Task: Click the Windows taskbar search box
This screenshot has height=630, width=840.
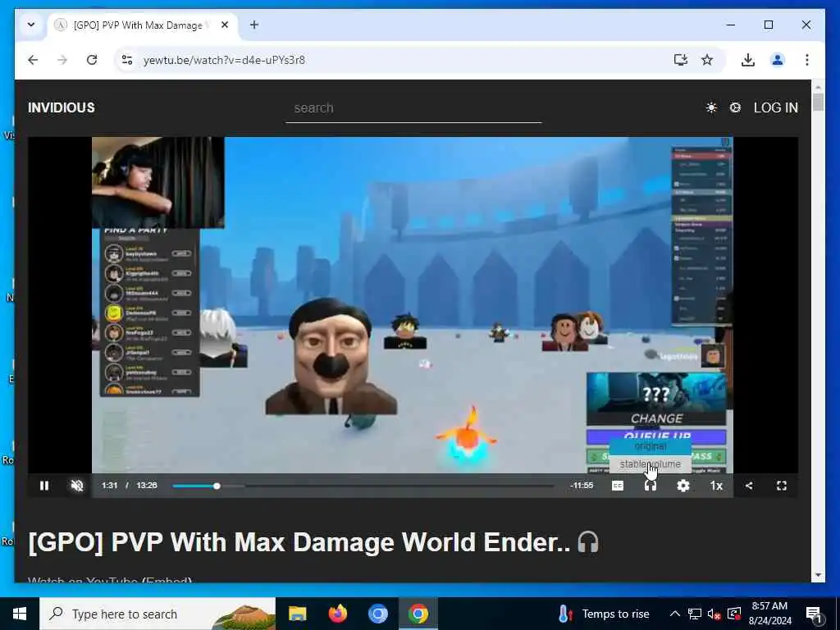Action: click(157, 614)
